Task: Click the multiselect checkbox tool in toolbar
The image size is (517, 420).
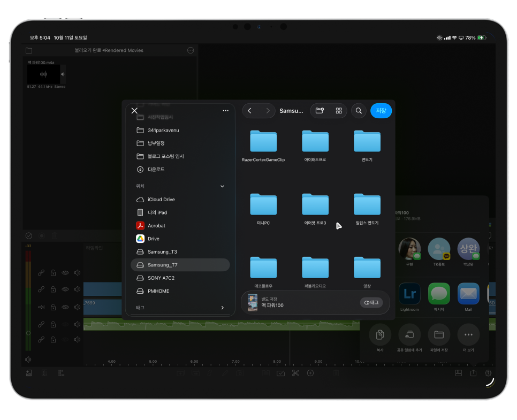Action: [x=280, y=373]
